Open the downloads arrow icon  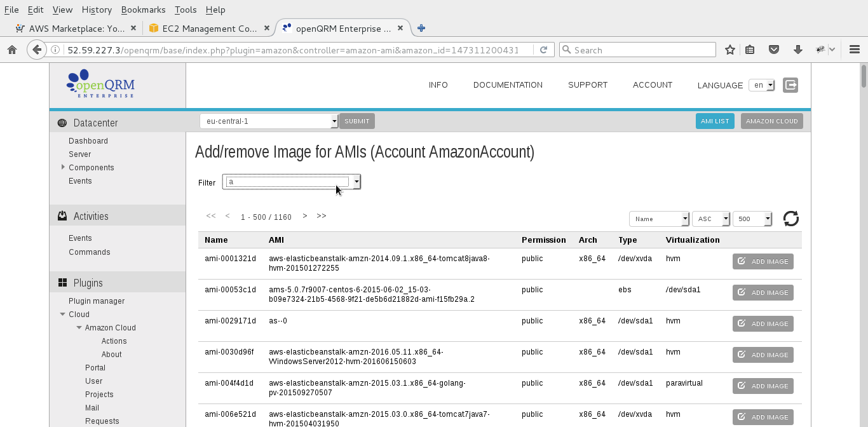(x=798, y=50)
